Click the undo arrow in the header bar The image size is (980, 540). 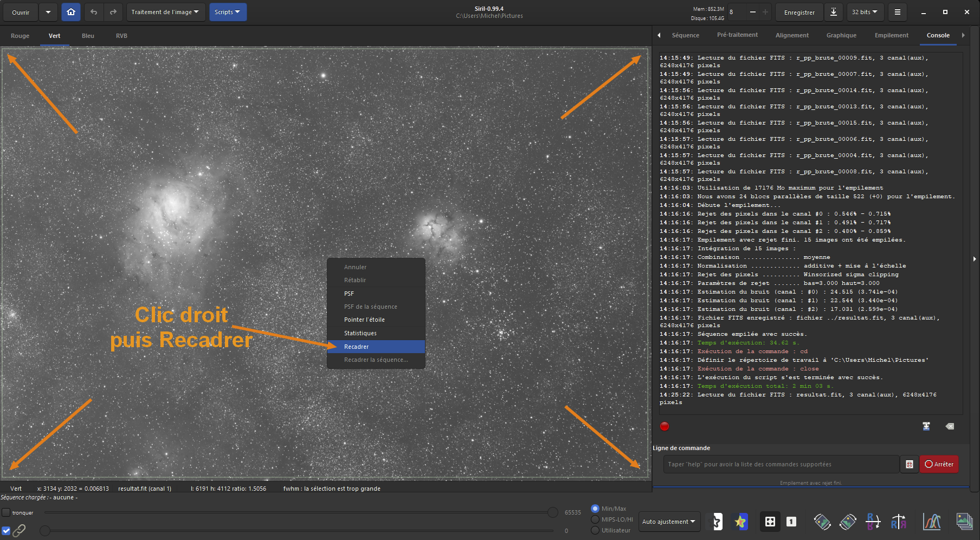94,12
